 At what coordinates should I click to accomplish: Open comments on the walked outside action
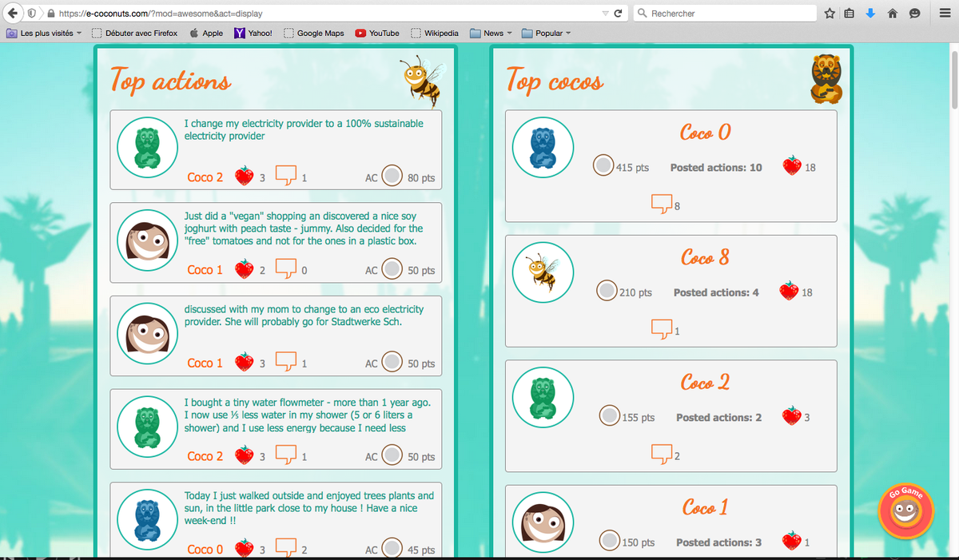coord(286,547)
